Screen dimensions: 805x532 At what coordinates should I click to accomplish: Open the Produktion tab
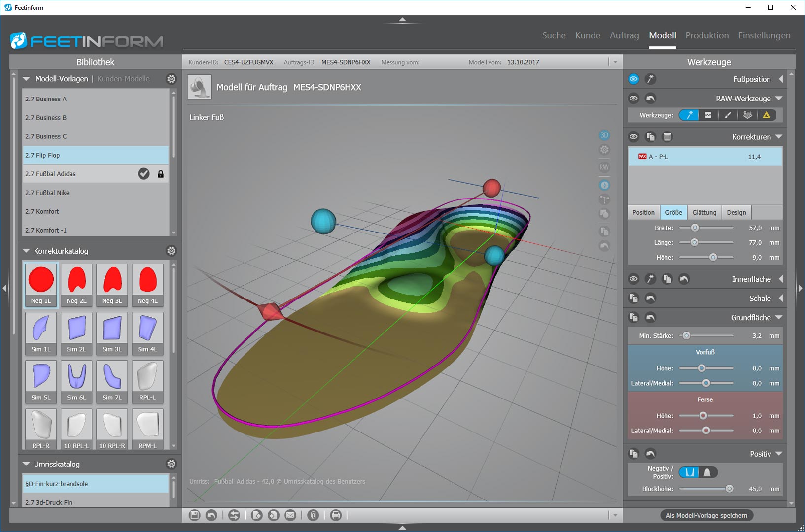click(x=706, y=35)
